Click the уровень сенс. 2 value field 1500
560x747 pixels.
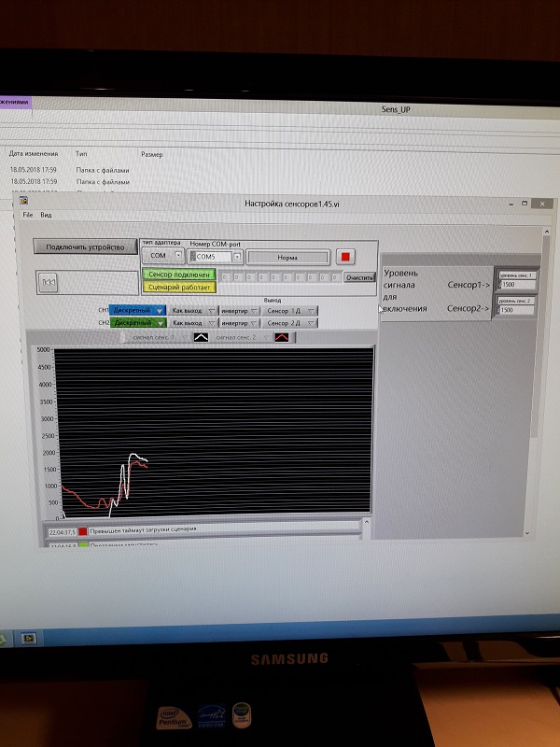[519, 310]
